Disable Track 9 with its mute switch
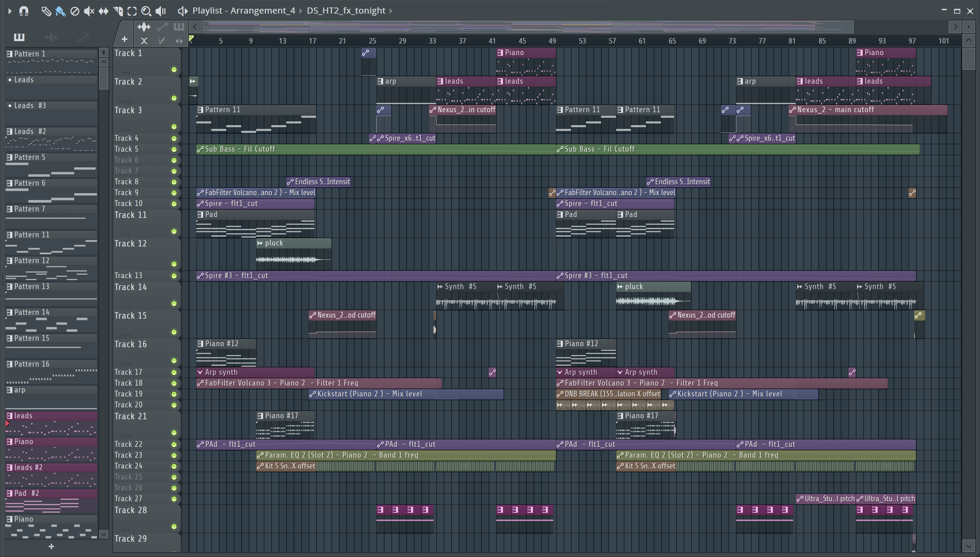Screen dimensions: 980x557 click(174, 193)
